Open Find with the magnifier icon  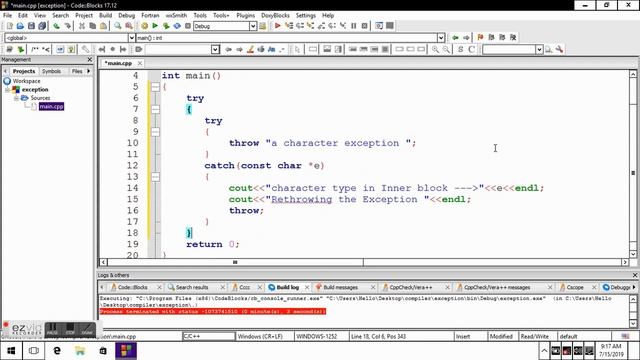point(118,26)
